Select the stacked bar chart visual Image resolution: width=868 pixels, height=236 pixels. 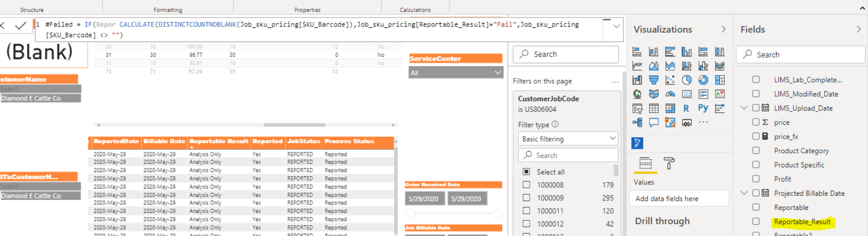click(637, 52)
